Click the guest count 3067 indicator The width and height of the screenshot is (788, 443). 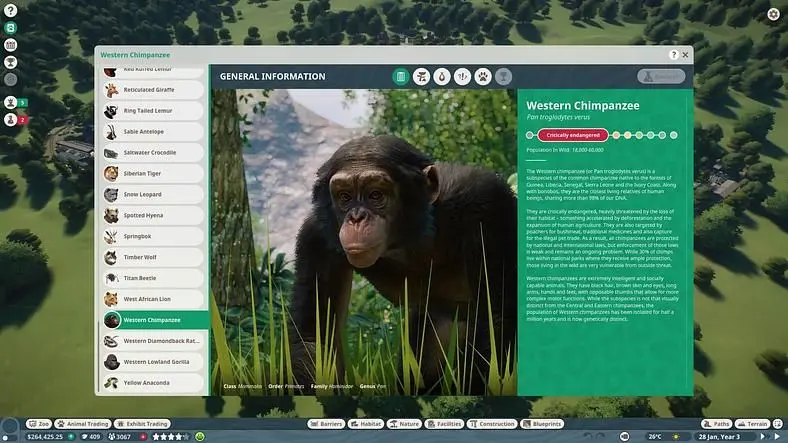click(120, 436)
